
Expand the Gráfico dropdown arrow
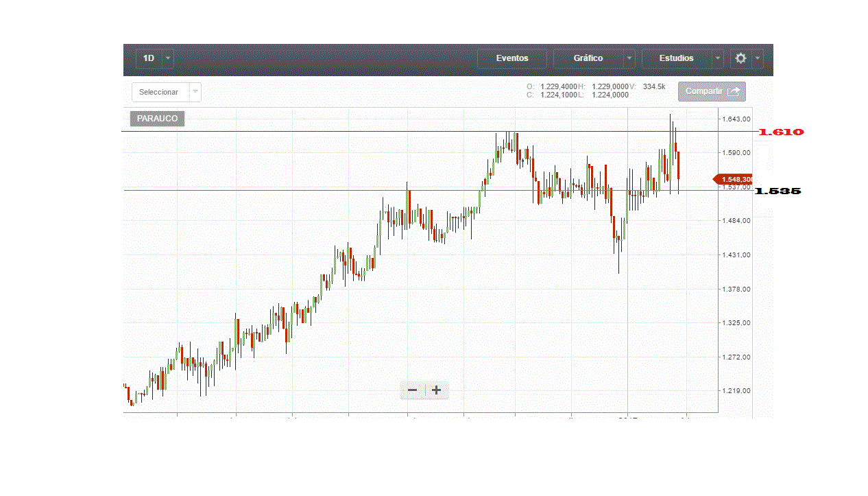point(629,58)
